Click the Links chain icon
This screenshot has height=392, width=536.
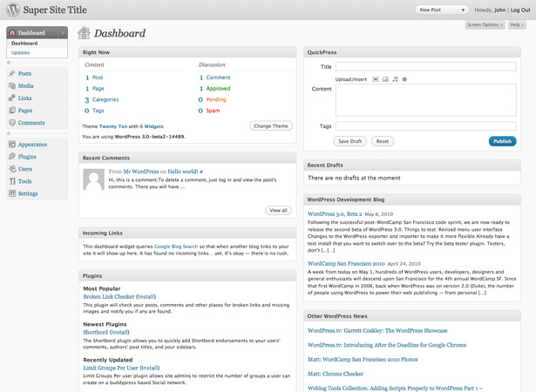pos(12,98)
